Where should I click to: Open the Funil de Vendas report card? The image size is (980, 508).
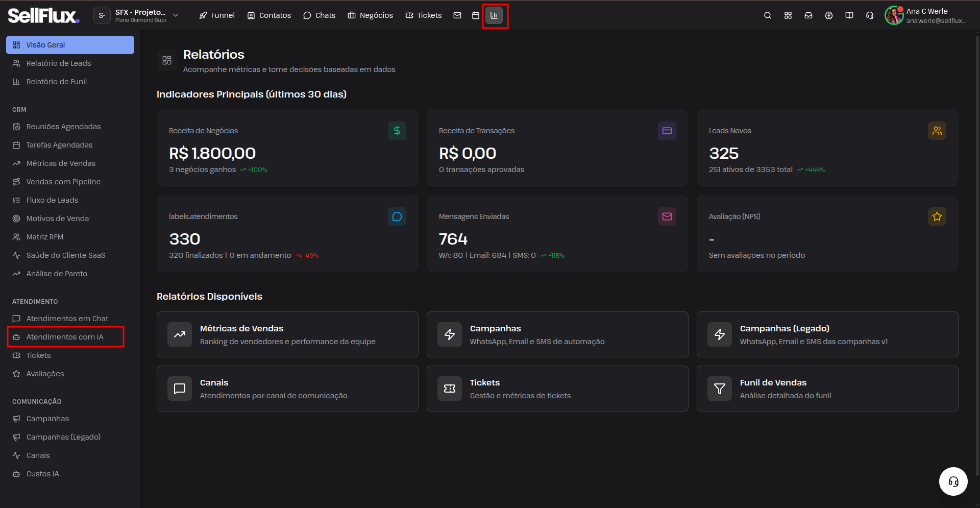tap(827, 389)
